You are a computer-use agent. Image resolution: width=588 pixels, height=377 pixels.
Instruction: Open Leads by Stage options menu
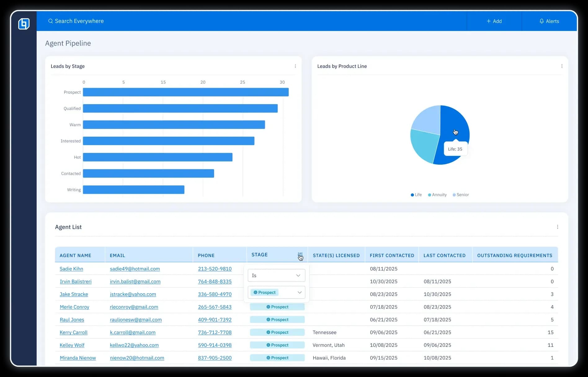295,66
